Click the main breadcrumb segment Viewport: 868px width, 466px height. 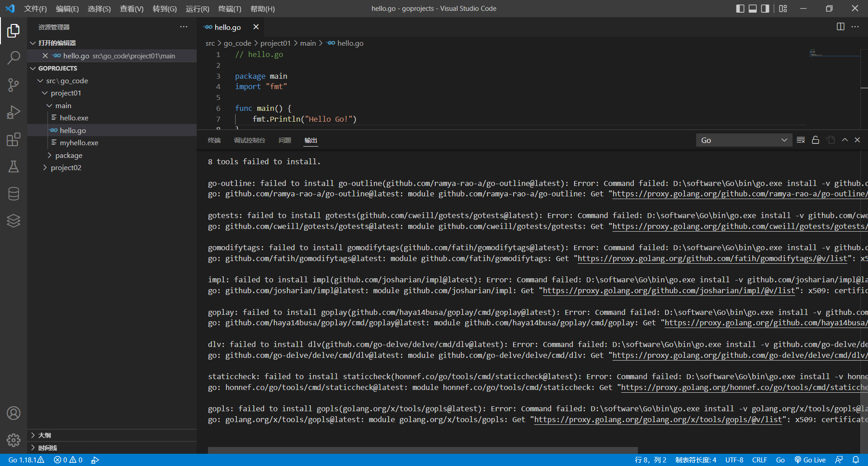[x=308, y=43]
